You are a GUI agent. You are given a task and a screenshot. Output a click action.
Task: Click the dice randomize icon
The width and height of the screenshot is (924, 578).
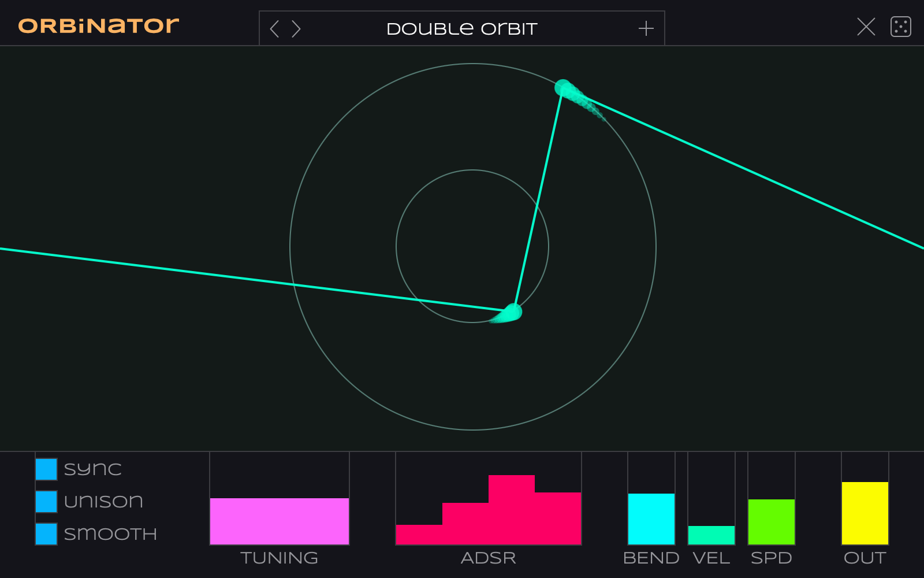tap(900, 27)
